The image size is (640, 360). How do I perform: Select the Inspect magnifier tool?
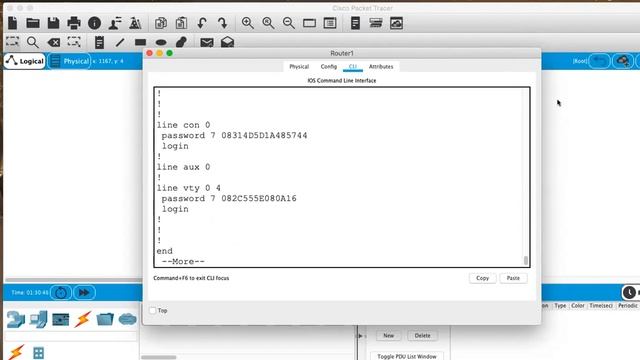[33, 42]
